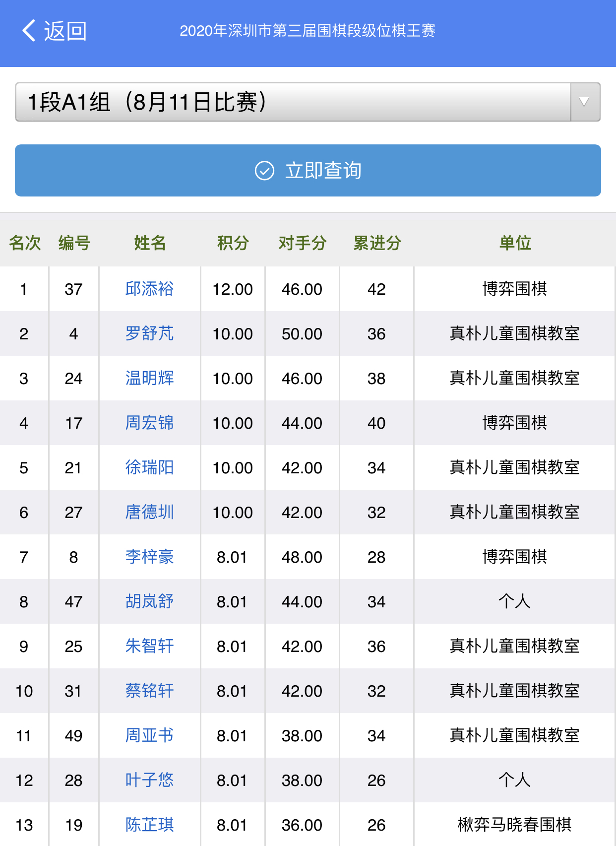Open the group dropdown arrow

click(585, 102)
